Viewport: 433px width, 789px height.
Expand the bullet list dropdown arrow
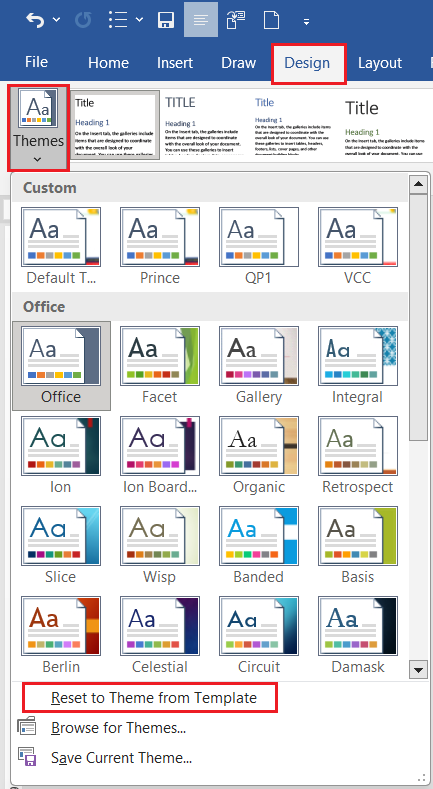[x=139, y=20]
